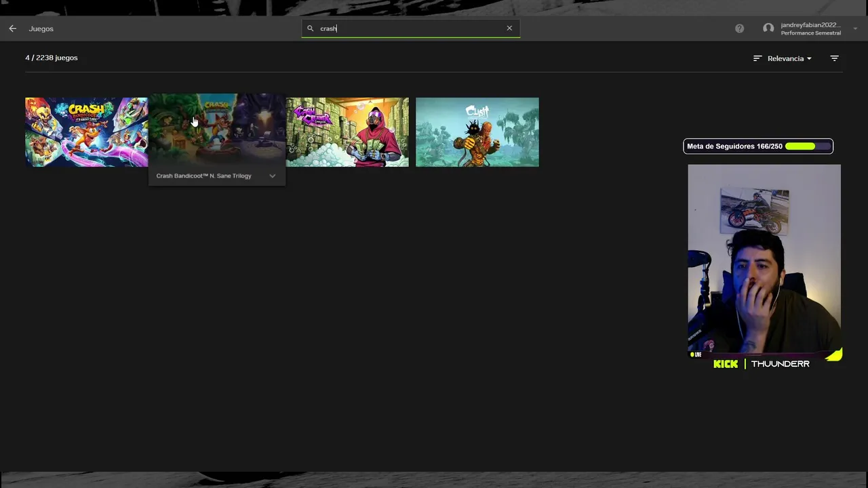Click the THUUNDERR streamer name
Viewport: 868px width, 488px height.
coord(780,364)
